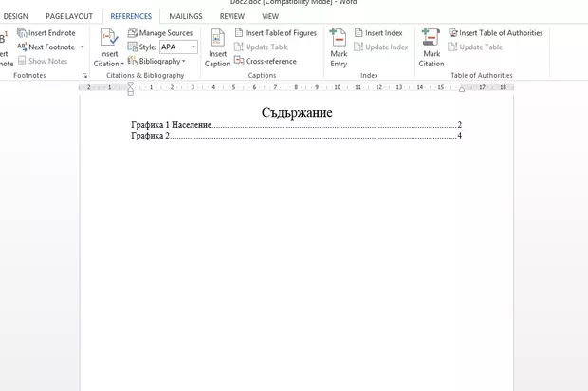The width and height of the screenshot is (588, 391).
Task: Click the Bibliography icon
Action: coord(133,61)
